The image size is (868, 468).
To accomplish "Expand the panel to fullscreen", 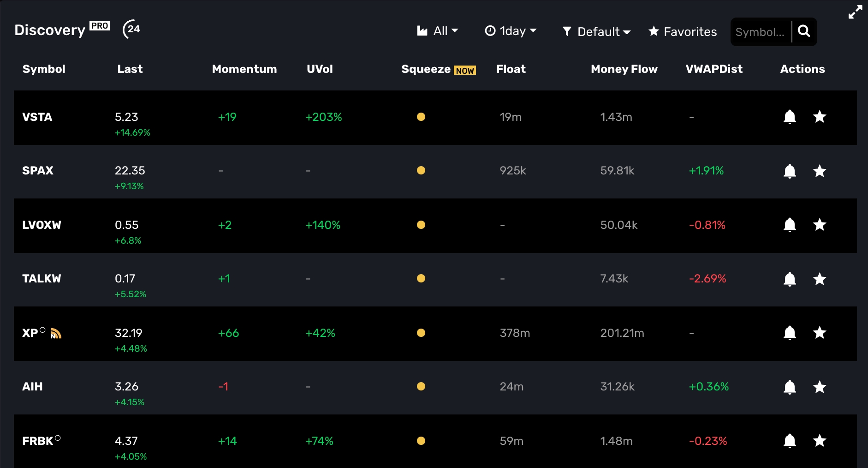I will [x=855, y=12].
